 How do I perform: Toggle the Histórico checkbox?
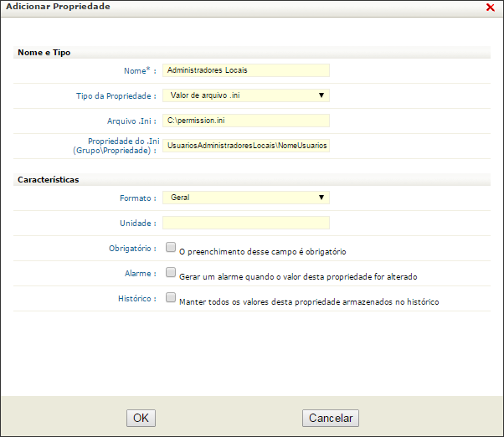pos(171,297)
